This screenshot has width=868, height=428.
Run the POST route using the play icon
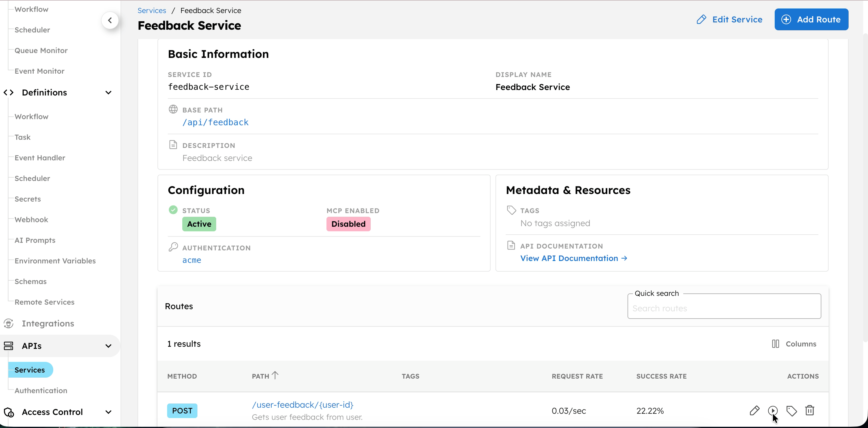pyautogui.click(x=773, y=410)
